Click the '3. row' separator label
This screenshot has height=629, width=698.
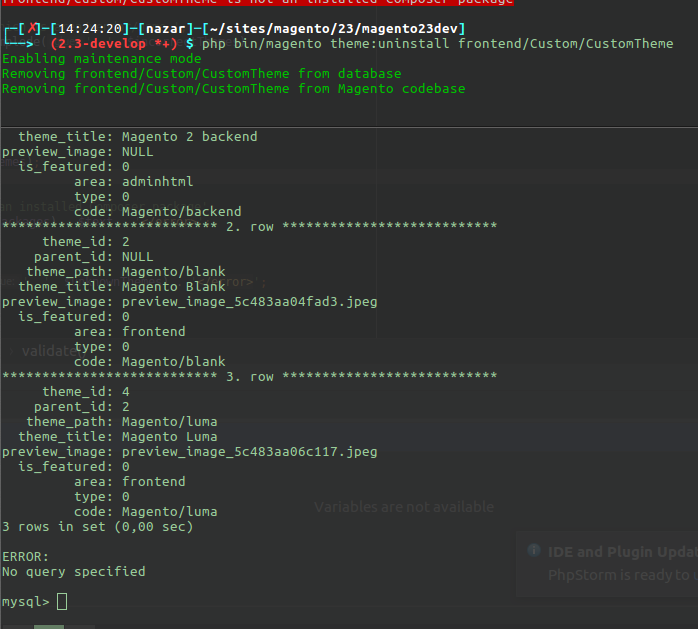[x=250, y=377]
